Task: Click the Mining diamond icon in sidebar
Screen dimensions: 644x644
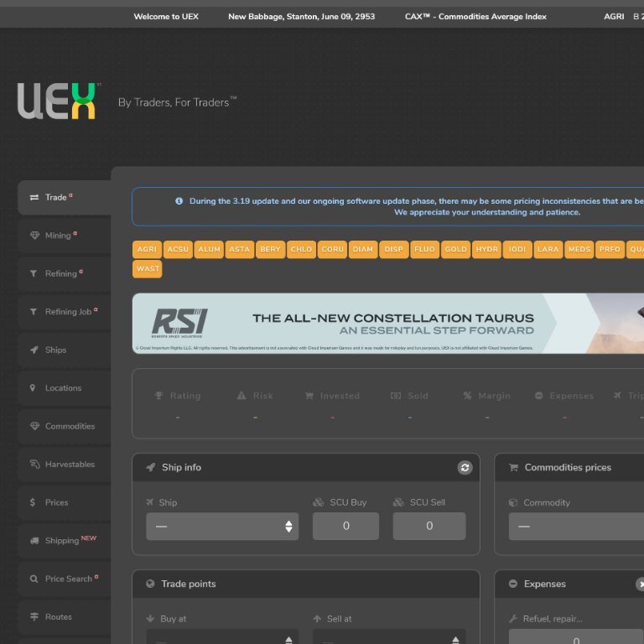Action: pos(34,236)
